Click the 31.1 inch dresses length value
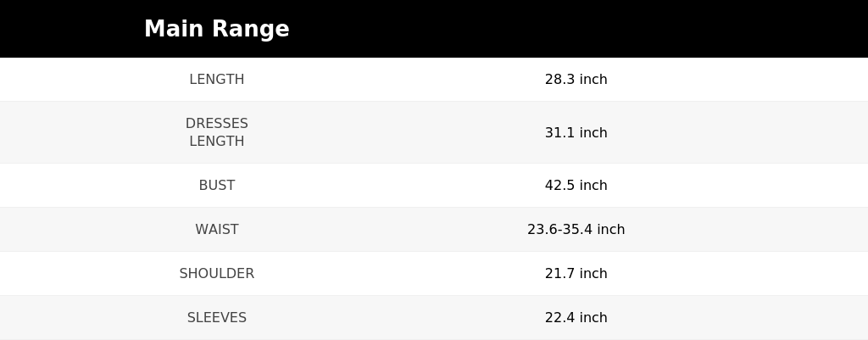 pos(576,132)
